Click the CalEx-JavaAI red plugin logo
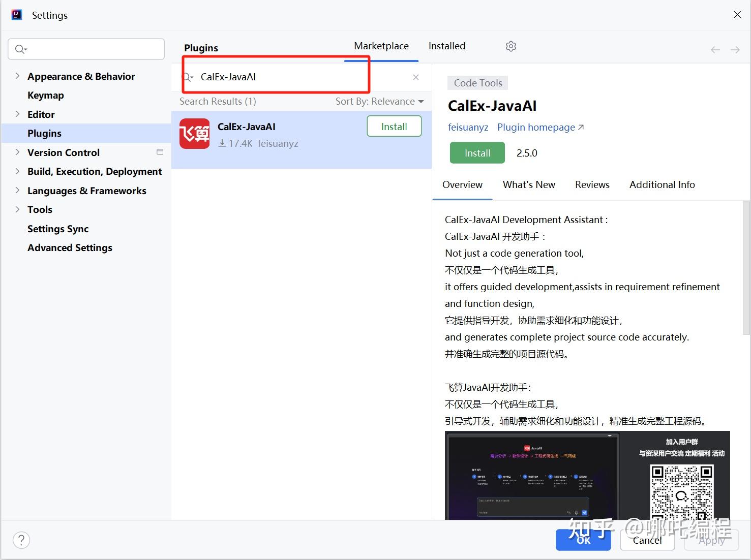The width and height of the screenshot is (751, 560). pos(194,134)
